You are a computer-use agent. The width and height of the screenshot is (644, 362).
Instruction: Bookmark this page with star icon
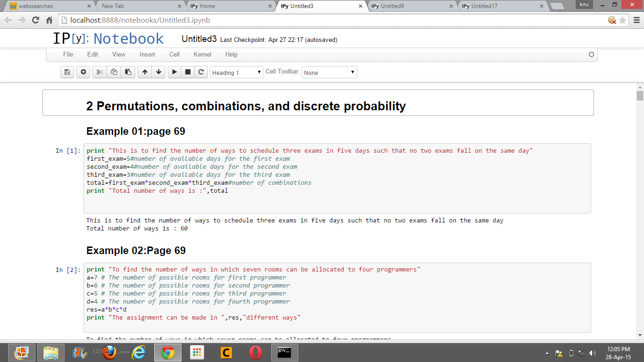[x=623, y=20]
